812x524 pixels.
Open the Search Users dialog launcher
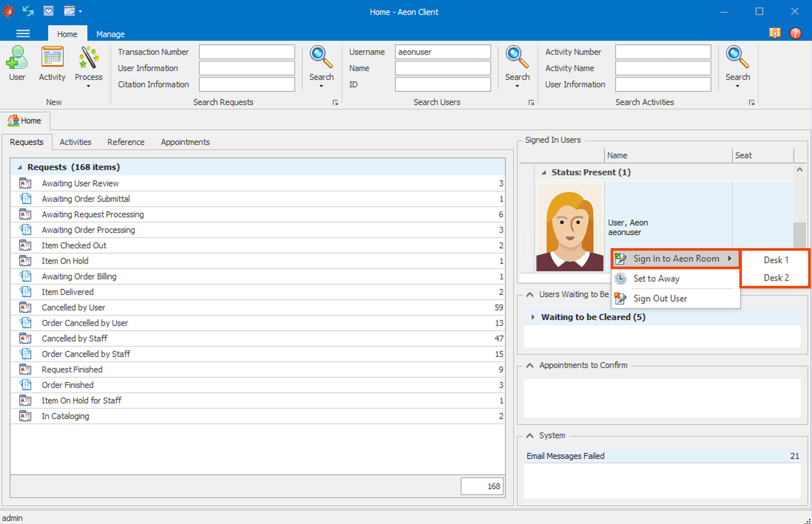531,102
